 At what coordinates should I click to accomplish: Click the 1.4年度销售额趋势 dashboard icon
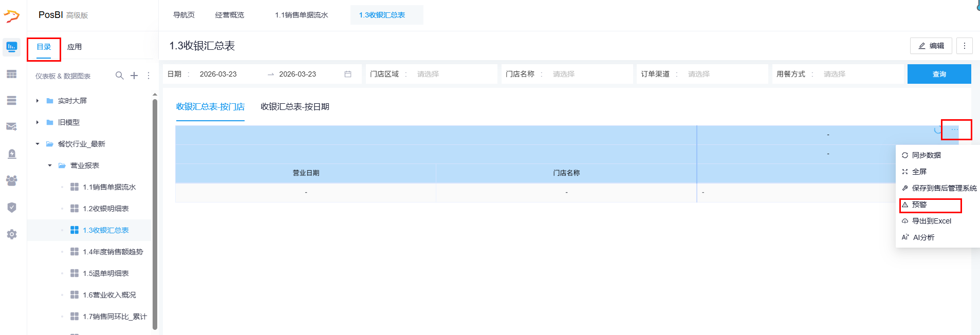(75, 252)
